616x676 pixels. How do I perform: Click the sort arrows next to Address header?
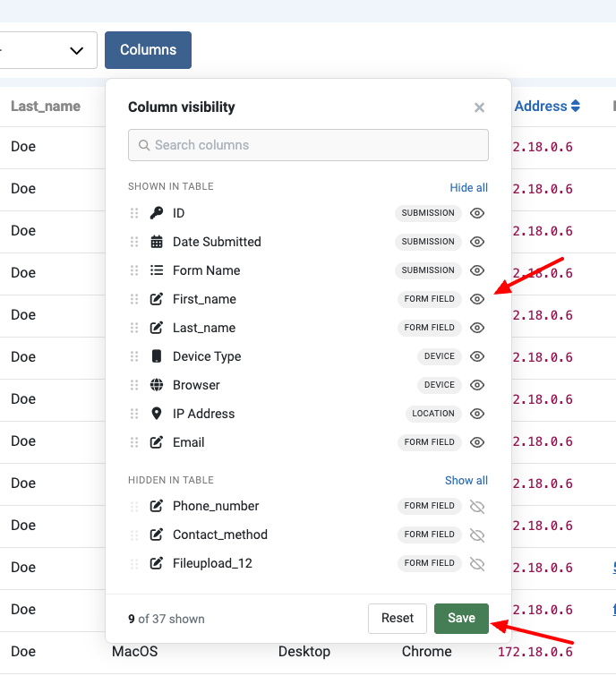(x=576, y=106)
